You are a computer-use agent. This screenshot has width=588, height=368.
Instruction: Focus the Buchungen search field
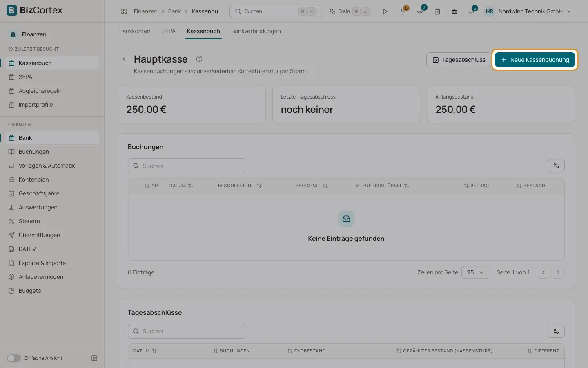click(187, 166)
